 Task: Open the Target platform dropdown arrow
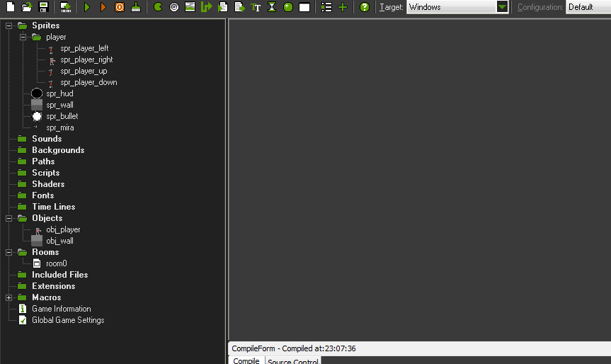[x=502, y=7]
